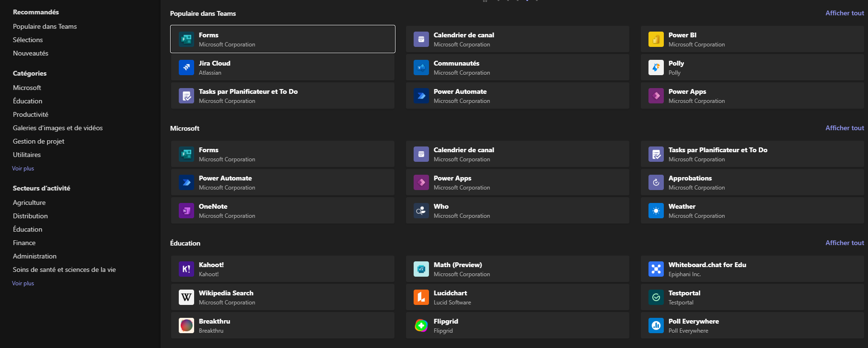Click the Jira Cloud app icon
This screenshot has width=868, height=348.
(186, 67)
